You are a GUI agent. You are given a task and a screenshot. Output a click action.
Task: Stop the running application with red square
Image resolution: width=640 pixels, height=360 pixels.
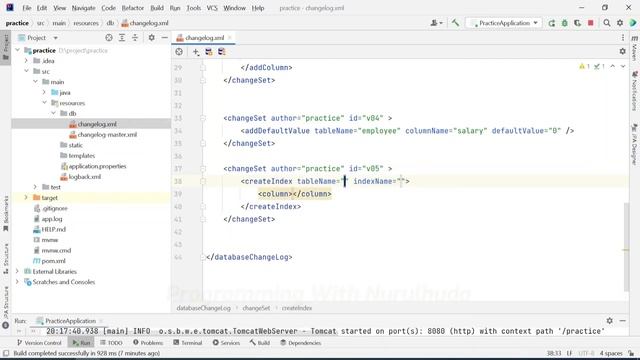coord(591,23)
